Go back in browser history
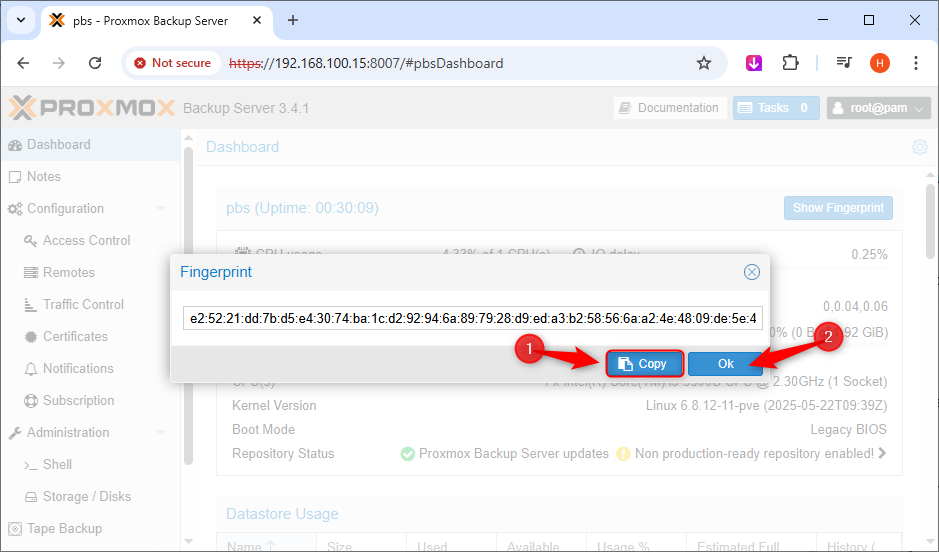 click(x=23, y=63)
